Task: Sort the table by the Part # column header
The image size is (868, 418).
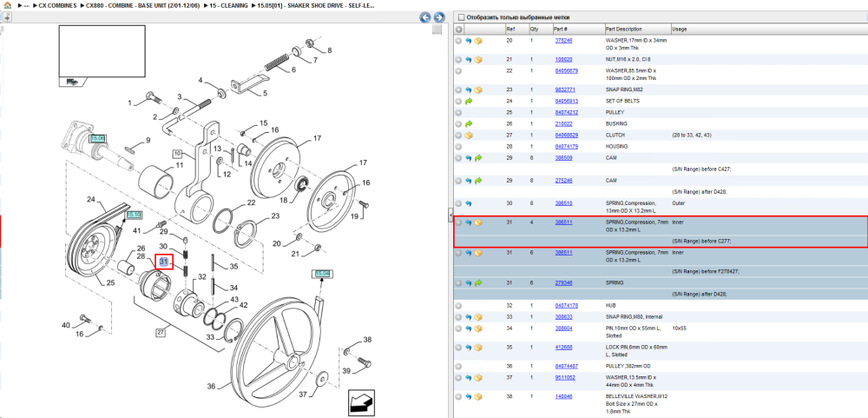Action: click(560, 30)
